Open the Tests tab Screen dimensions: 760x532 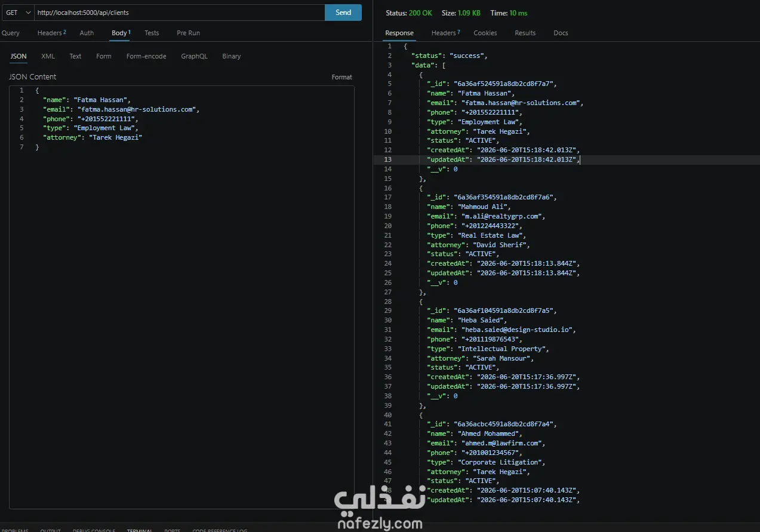coord(152,33)
